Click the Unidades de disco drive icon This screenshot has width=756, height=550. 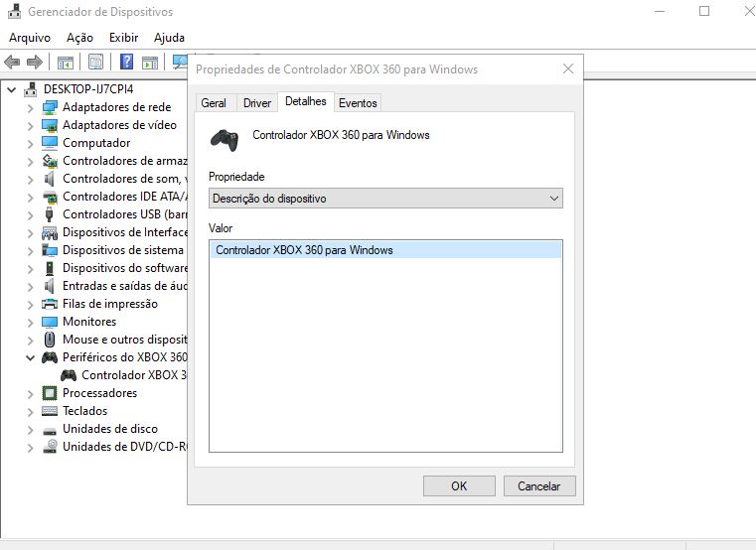(50, 430)
